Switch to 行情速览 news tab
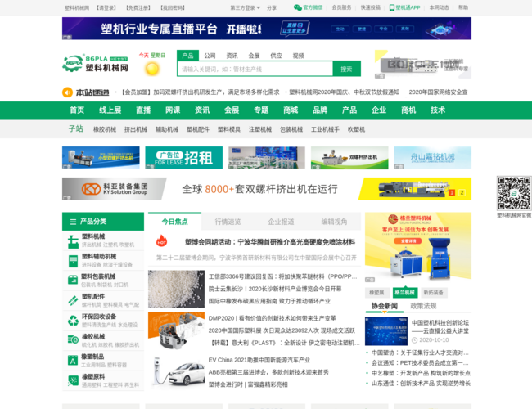Image resolution: width=532 pixels, height=409 pixels. point(228,222)
